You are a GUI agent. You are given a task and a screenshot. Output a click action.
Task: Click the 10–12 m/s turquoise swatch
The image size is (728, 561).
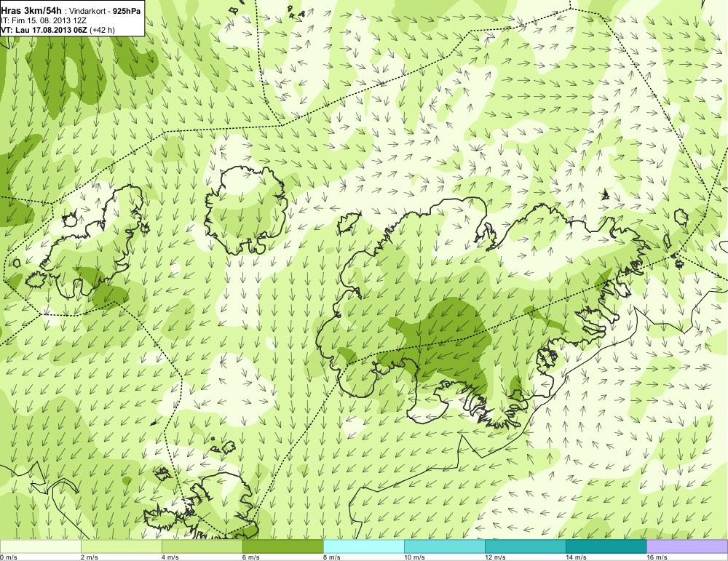445,546
